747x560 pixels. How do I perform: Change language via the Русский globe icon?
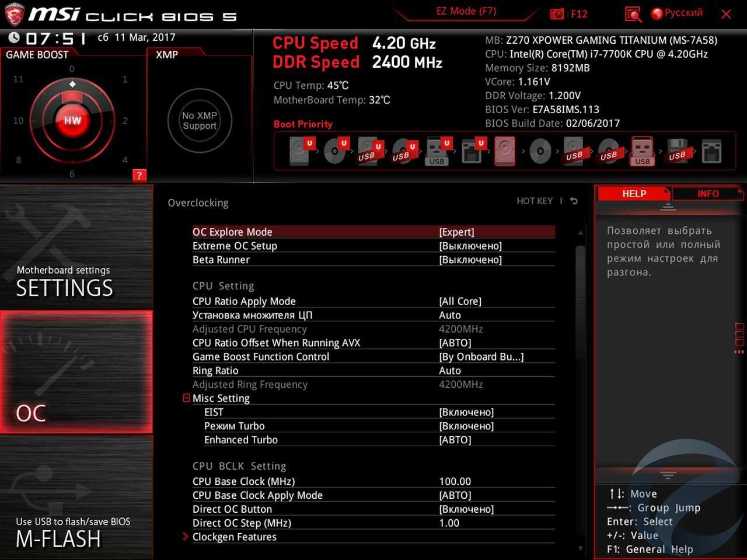(677, 13)
